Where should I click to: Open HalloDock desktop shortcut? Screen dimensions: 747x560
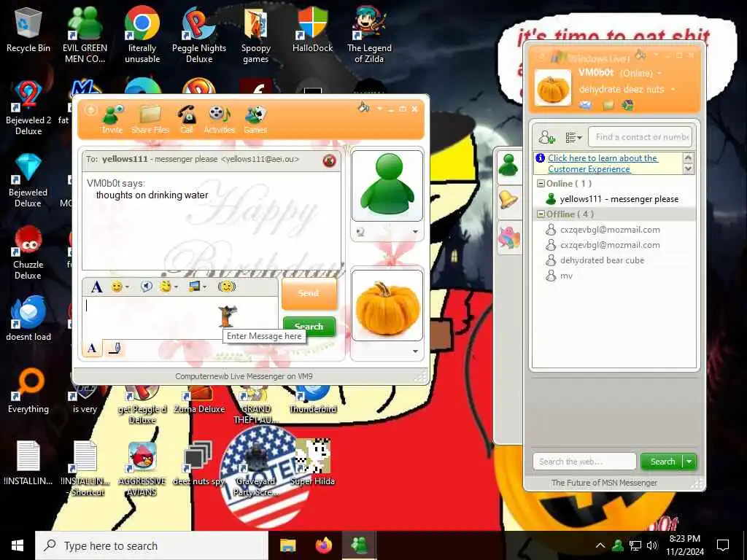point(312,29)
